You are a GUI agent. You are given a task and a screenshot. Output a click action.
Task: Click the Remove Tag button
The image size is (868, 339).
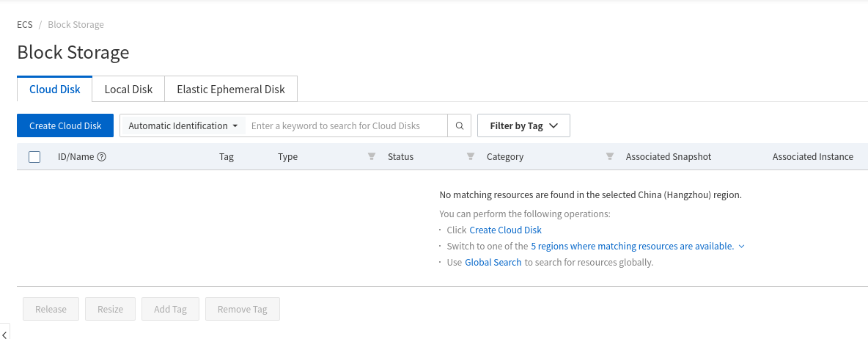(242, 309)
